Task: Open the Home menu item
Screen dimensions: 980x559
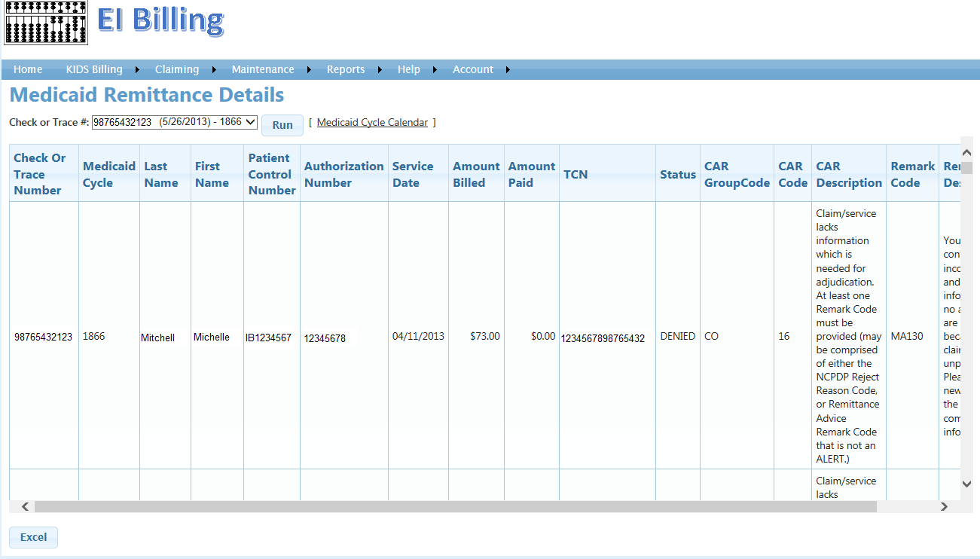Action: click(28, 69)
